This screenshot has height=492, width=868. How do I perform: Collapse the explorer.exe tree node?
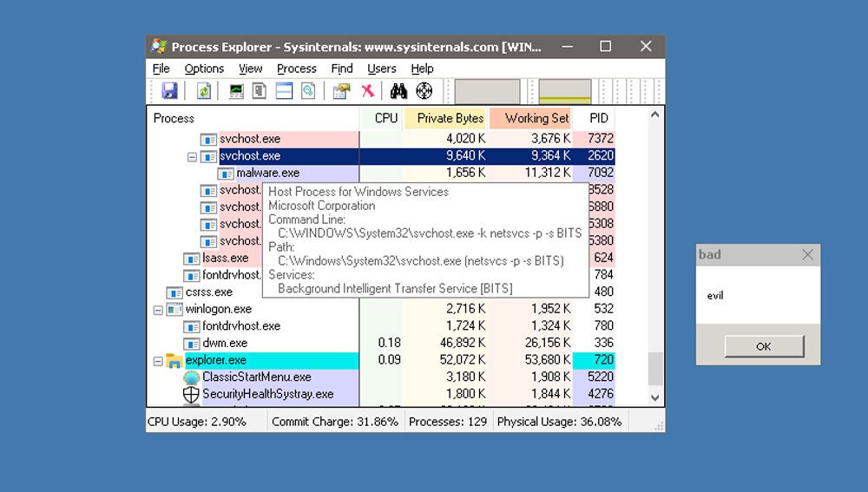(x=158, y=361)
